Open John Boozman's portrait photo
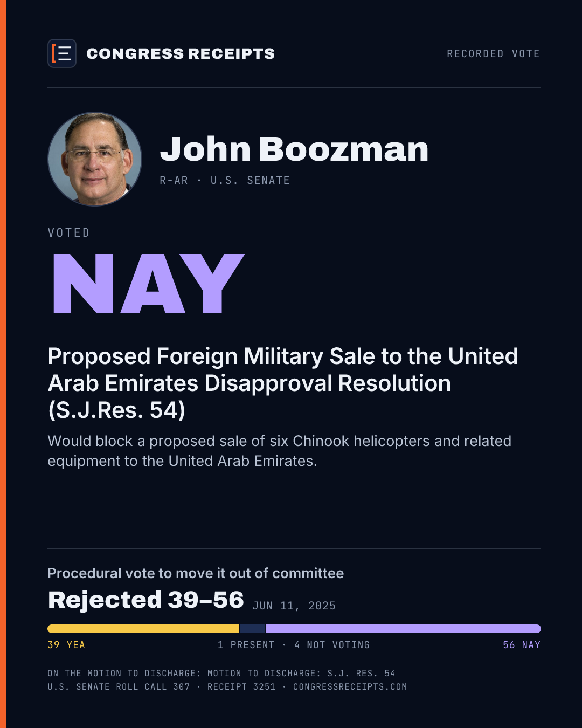This screenshot has width=582, height=728. coord(95,159)
